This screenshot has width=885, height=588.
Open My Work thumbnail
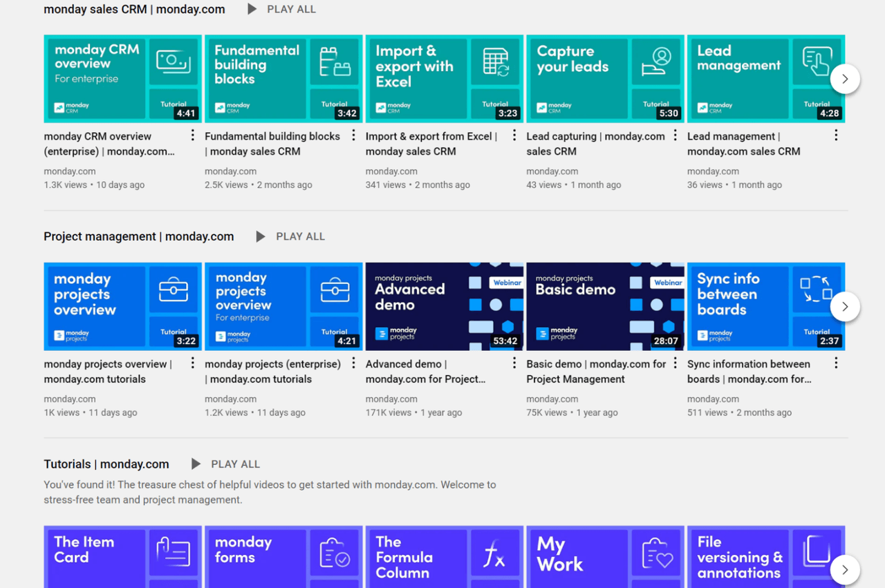click(605, 557)
